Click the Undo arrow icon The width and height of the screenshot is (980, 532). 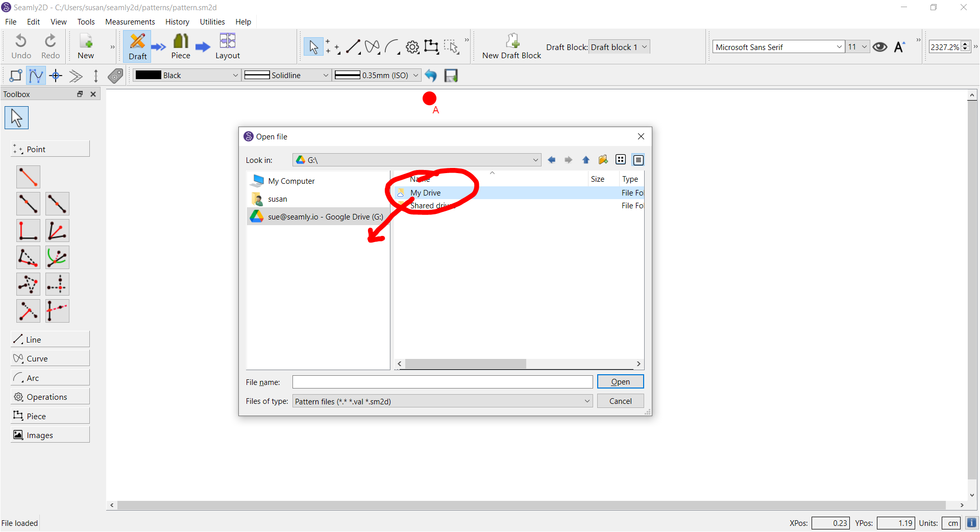click(21, 41)
